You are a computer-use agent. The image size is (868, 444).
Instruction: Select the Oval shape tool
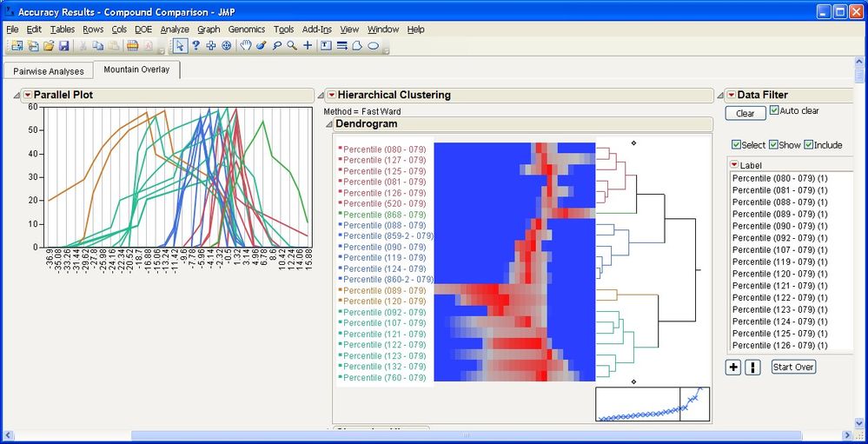(x=374, y=46)
